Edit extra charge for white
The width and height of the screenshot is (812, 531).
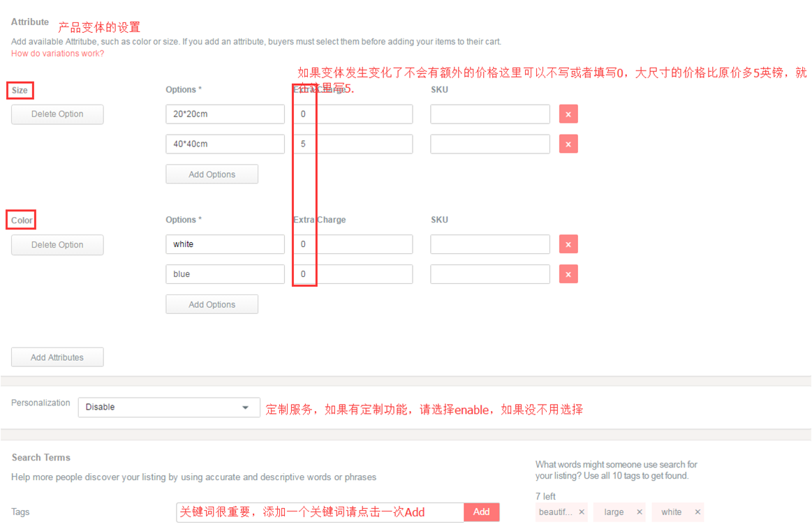click(353, 244)
